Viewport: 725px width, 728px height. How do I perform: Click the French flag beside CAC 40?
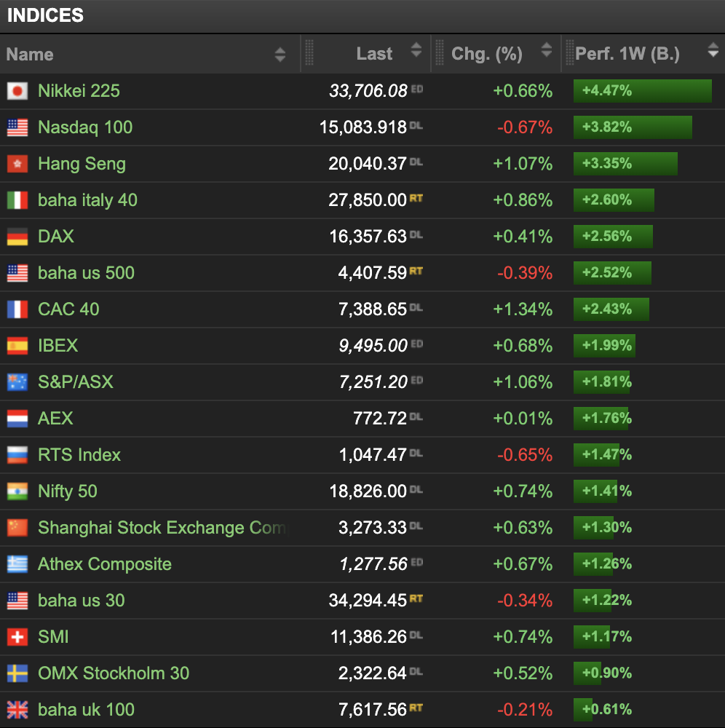point(17,309)
